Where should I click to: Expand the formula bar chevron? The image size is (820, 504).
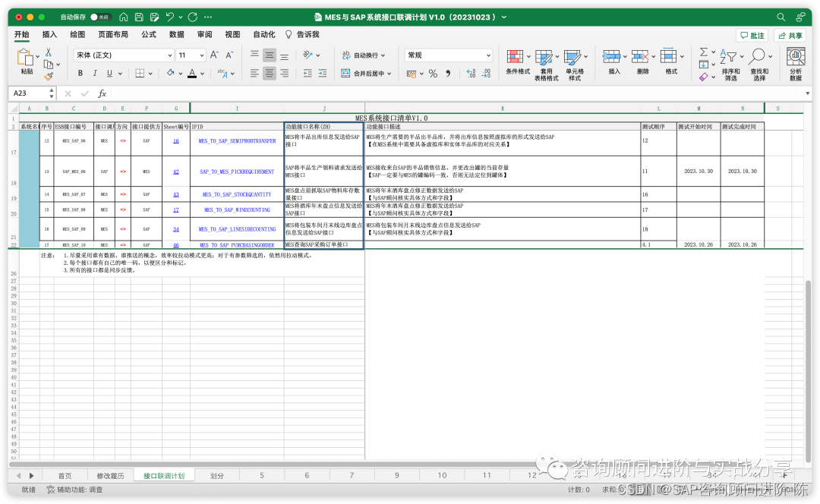(807, 93)
